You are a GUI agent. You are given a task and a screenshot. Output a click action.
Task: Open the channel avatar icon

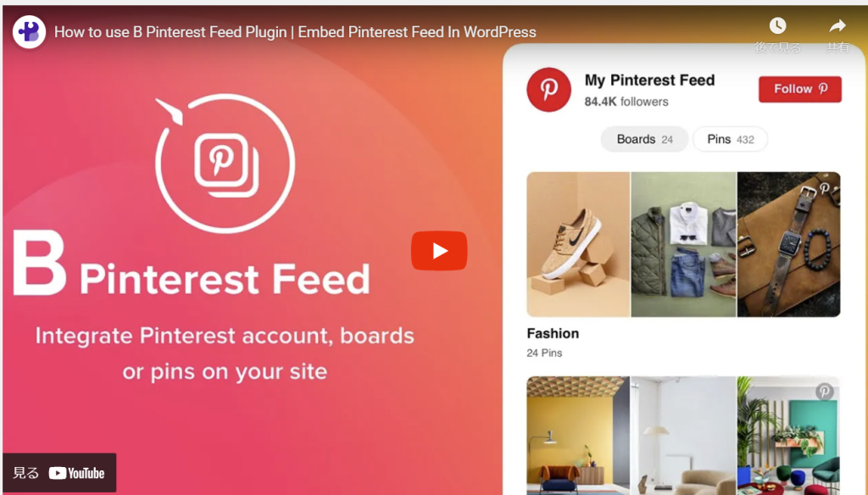(29, 31)
